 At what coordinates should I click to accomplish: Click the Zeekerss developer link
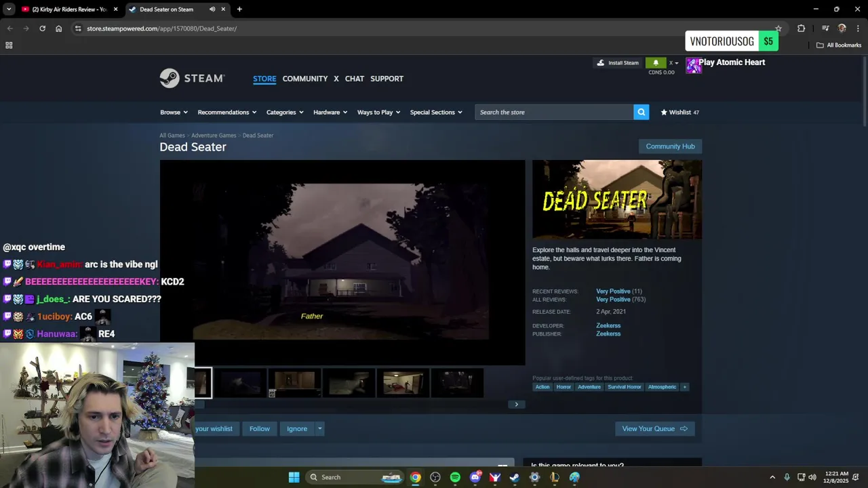coord(608,325)
